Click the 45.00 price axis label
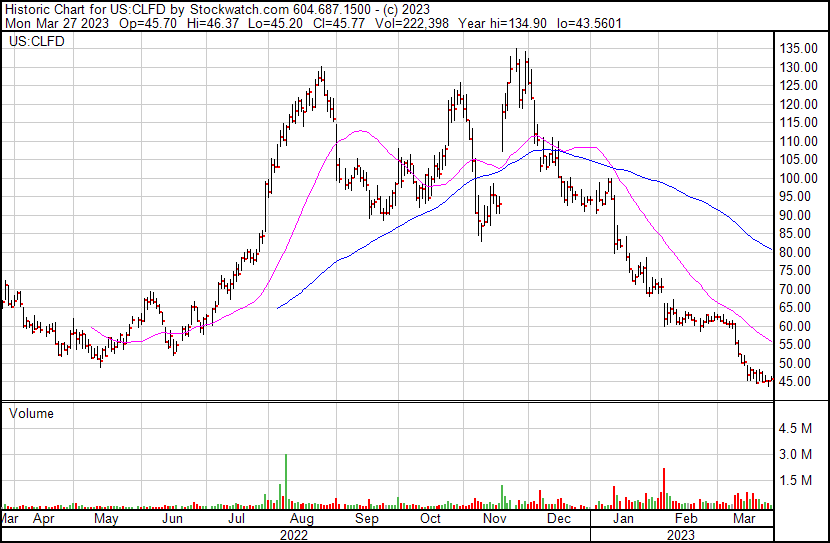This screenshot has width=830, height=543. click(x=797, y=382)
